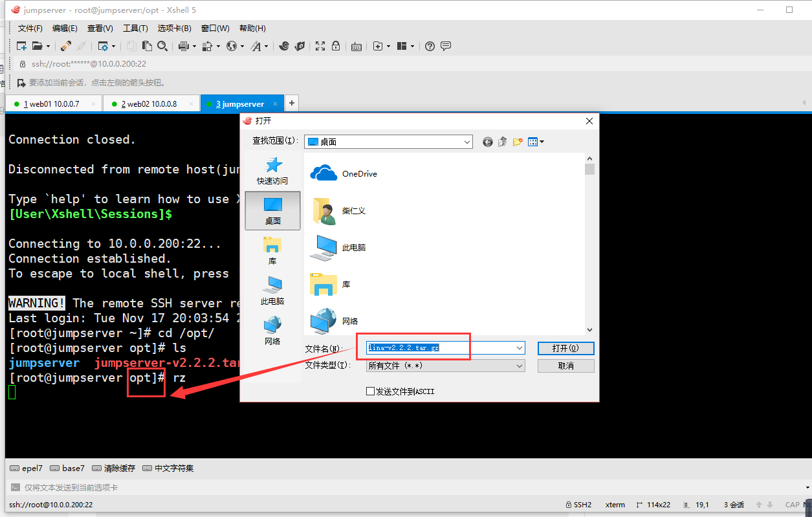Open the 编辑(E) menu
This screenshot has height=517, width=812.
[65, 28]
